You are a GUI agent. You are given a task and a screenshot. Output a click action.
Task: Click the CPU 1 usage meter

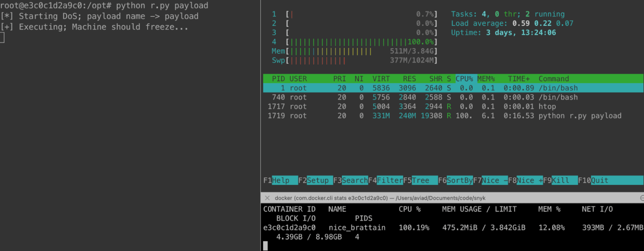355,14
